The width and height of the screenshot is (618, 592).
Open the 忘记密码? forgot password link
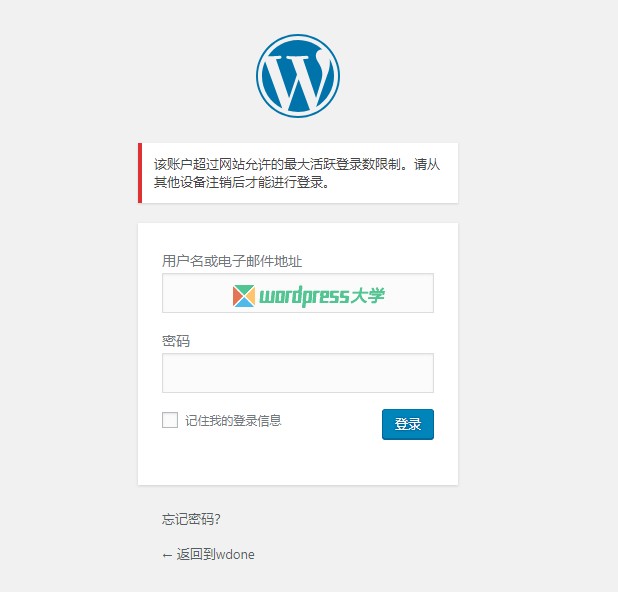pos(191,519)
